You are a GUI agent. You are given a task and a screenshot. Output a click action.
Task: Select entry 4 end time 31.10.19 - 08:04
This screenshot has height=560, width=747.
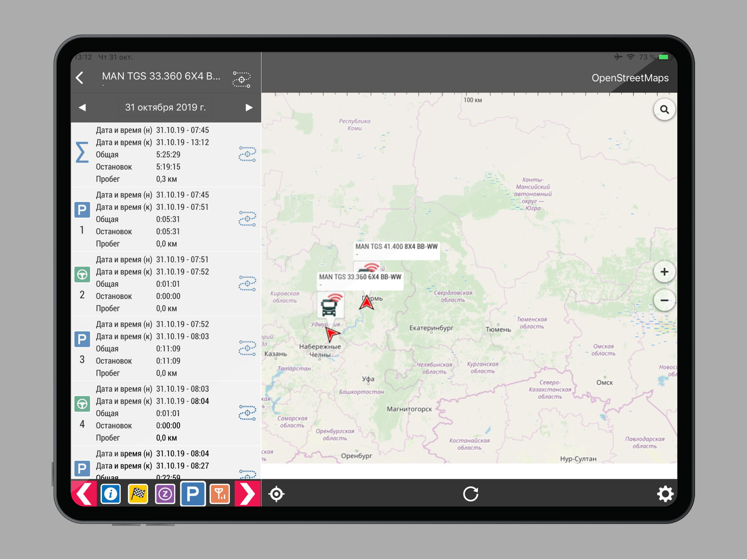pyautogui.click(x=182, y=401)
